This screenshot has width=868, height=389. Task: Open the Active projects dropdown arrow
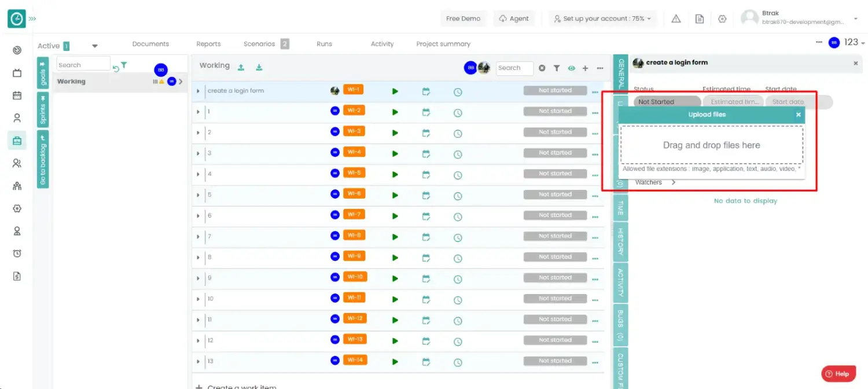pos(95,46)
